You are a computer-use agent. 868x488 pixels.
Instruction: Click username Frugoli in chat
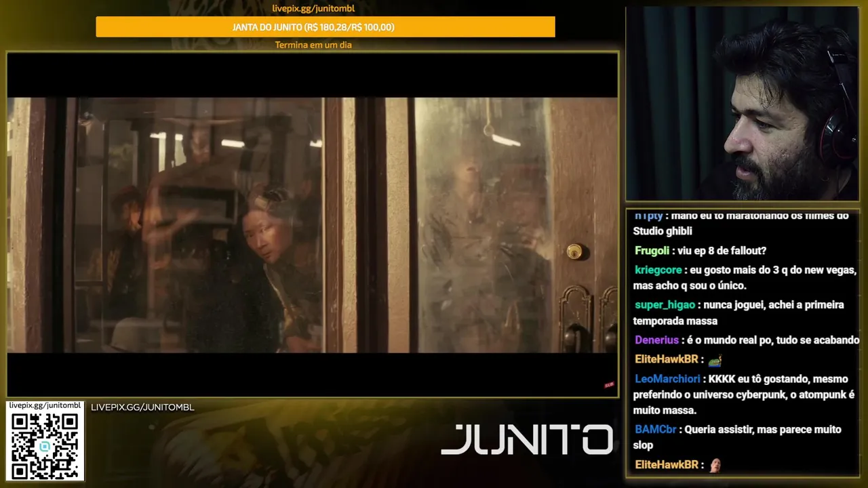point(652,251)
